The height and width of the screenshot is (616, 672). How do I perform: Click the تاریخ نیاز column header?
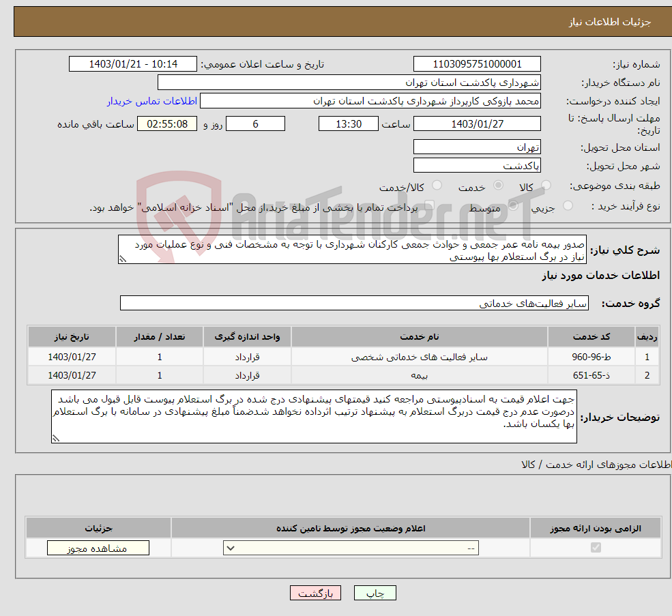(72, 337)
